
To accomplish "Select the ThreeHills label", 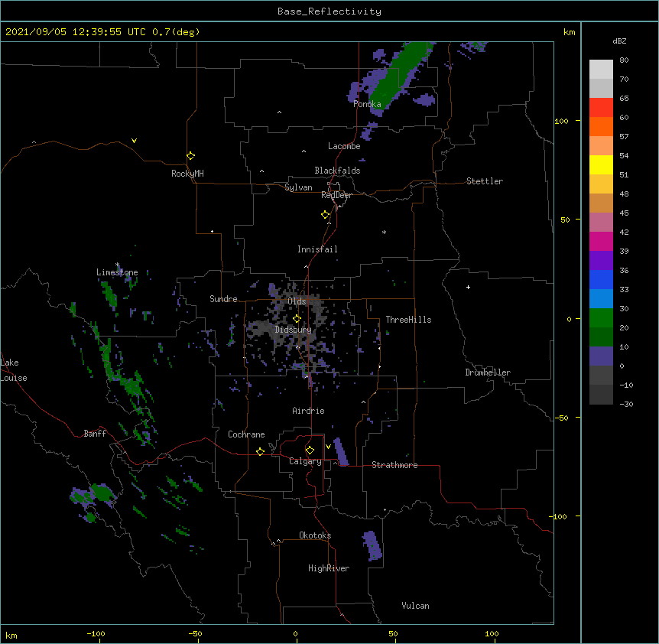I will [x=408, y=320].
